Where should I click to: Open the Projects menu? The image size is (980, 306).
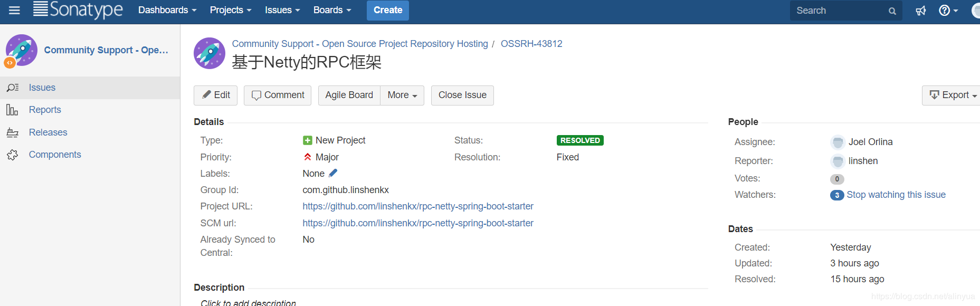(x=231, y=10)
